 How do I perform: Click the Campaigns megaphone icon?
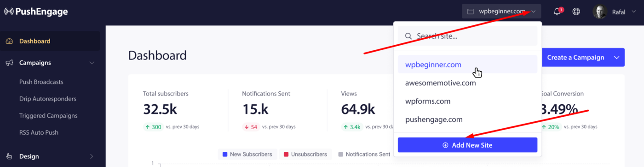point(9,63)
